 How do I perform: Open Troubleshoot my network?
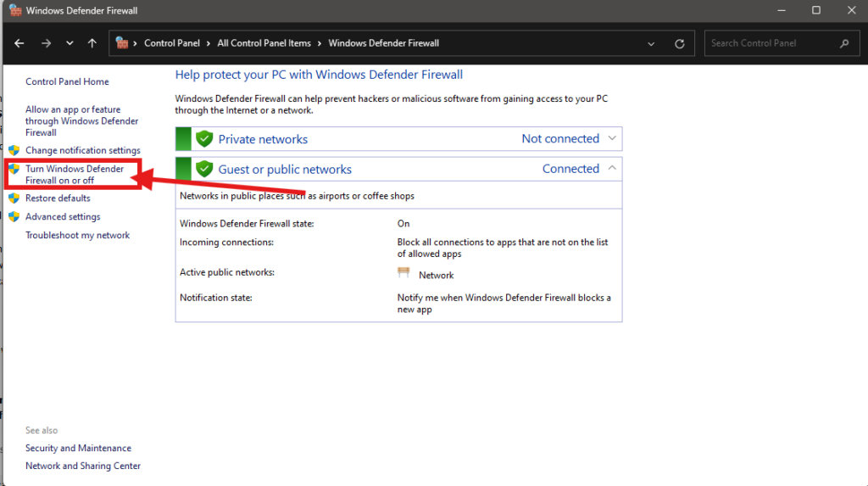[77, 235]
